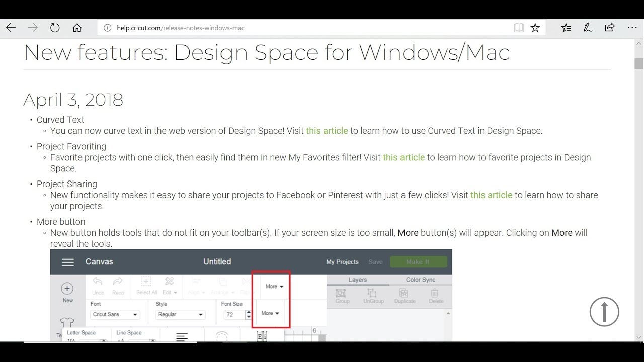
Task: Open the Edit dropdown tool
Action: 170,285
